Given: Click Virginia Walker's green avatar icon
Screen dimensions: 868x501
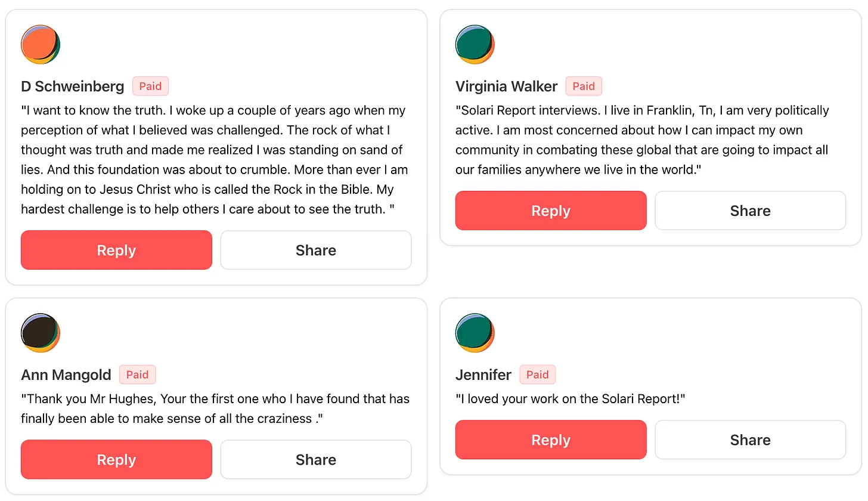Looking at the screenshot, I should (475, 45).
